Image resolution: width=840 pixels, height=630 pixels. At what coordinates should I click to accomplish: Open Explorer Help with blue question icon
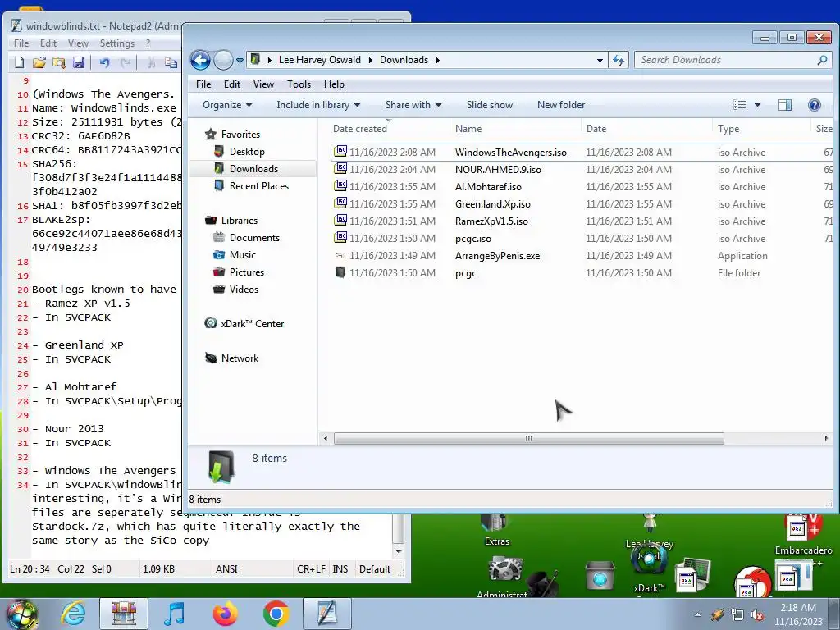(814, 105)
